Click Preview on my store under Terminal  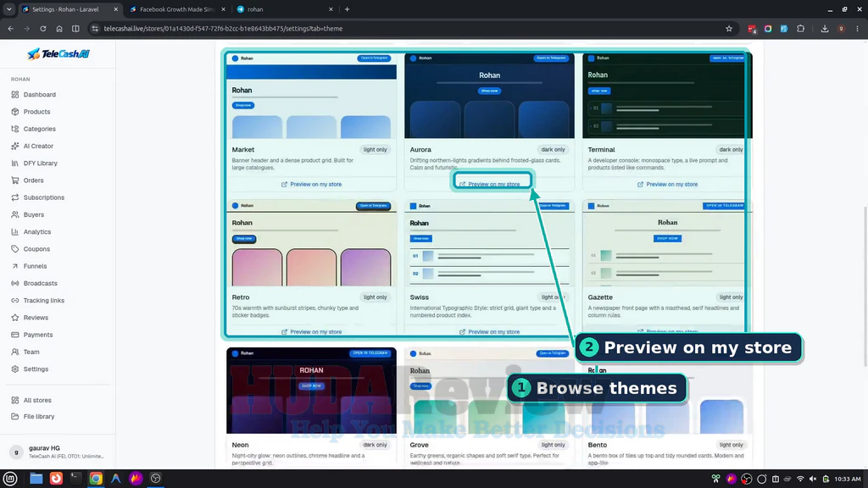point(668,184)
